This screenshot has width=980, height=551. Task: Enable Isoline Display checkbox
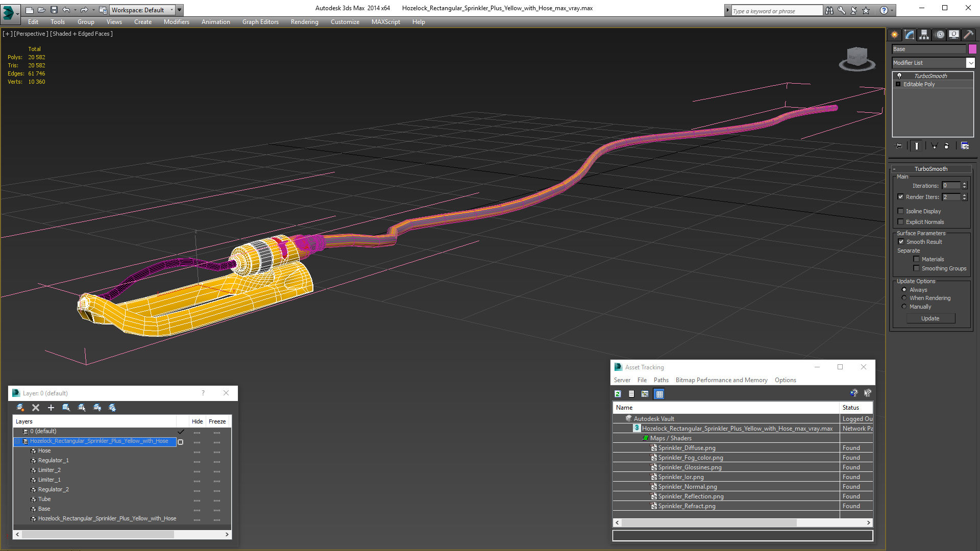click(901, 211)
